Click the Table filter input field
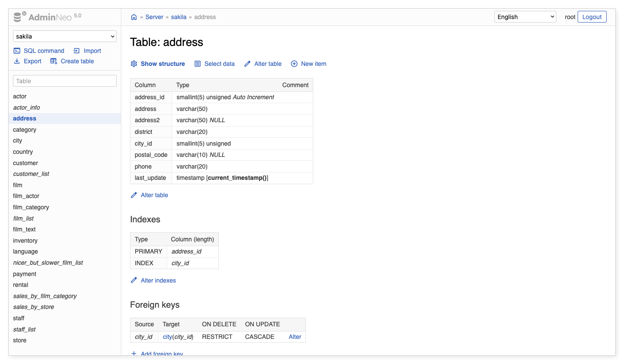Screen dimensions: 624x364 point(65,81)
